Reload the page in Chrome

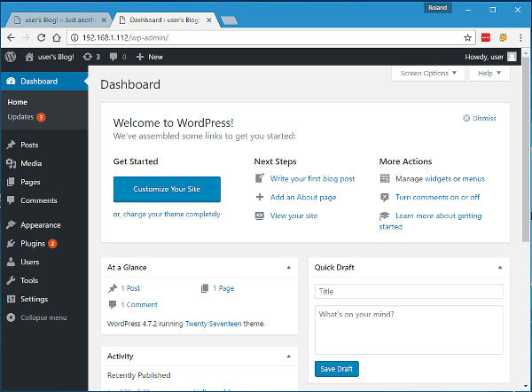(42, 37)
